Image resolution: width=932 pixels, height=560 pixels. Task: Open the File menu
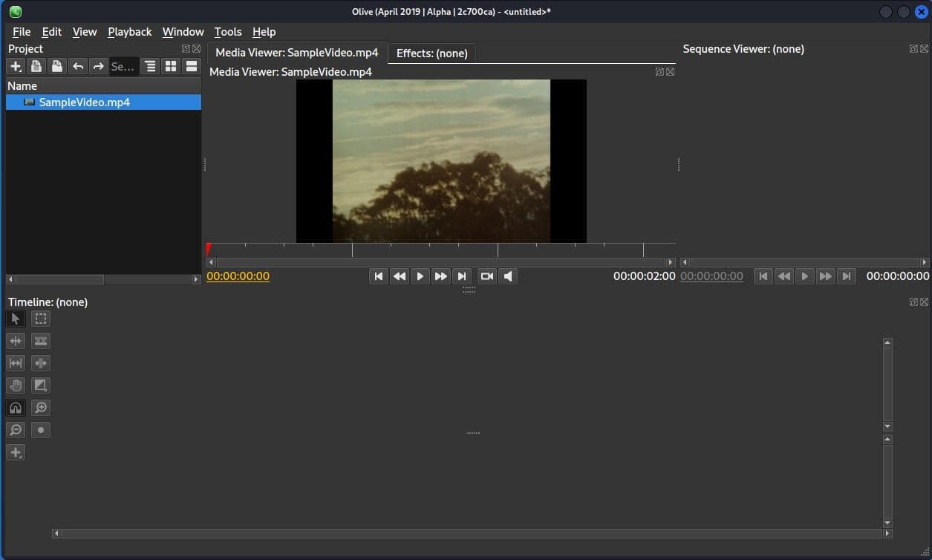[22, 32]
